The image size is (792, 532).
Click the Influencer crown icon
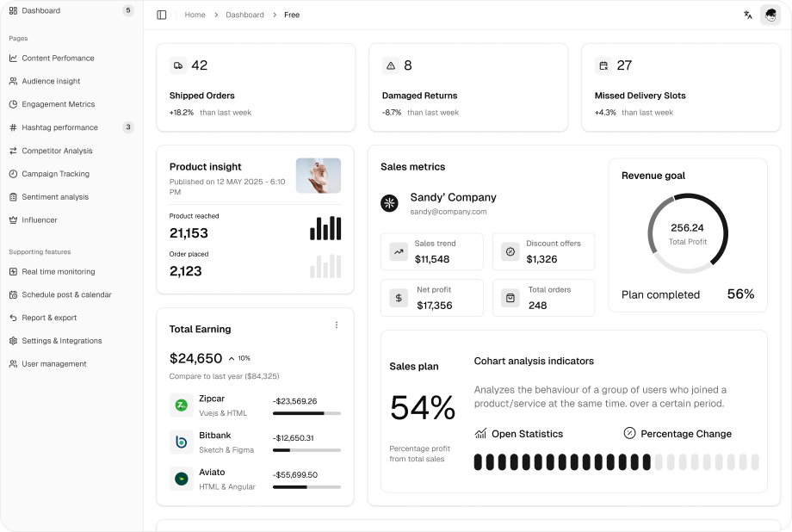click(12, 220)
